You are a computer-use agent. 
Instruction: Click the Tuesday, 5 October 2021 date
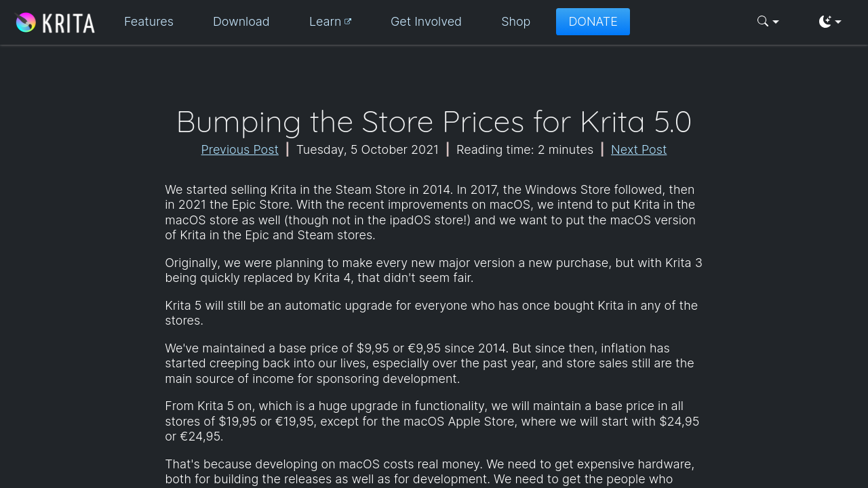(368, 150)
